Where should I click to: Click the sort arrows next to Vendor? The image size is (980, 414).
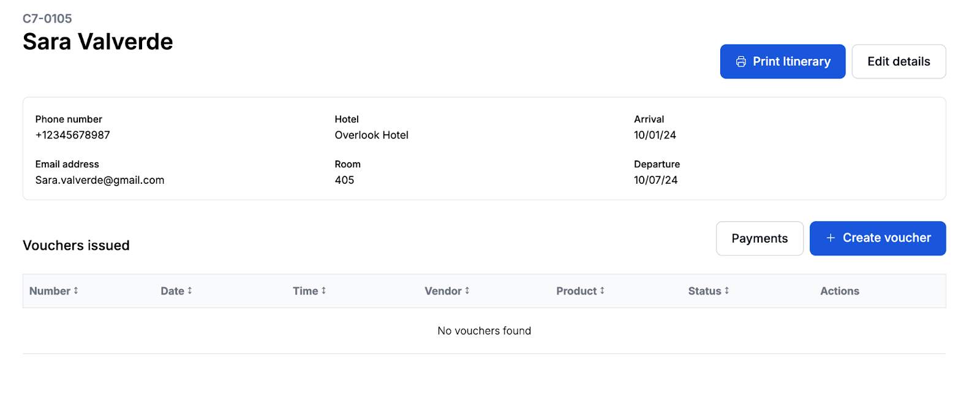click(x=467, y=291)
